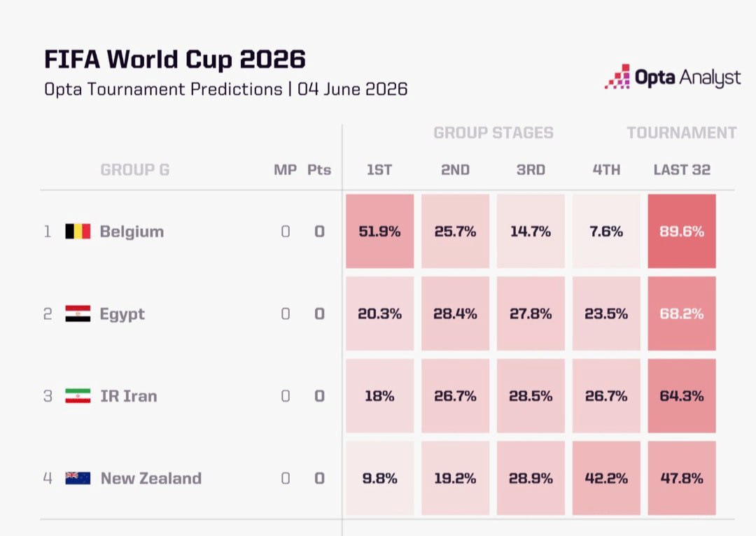Click New Zealand's 42.2% fourth place cell
756x536 pixels.
pyautogui.click(x=606, y=478)
